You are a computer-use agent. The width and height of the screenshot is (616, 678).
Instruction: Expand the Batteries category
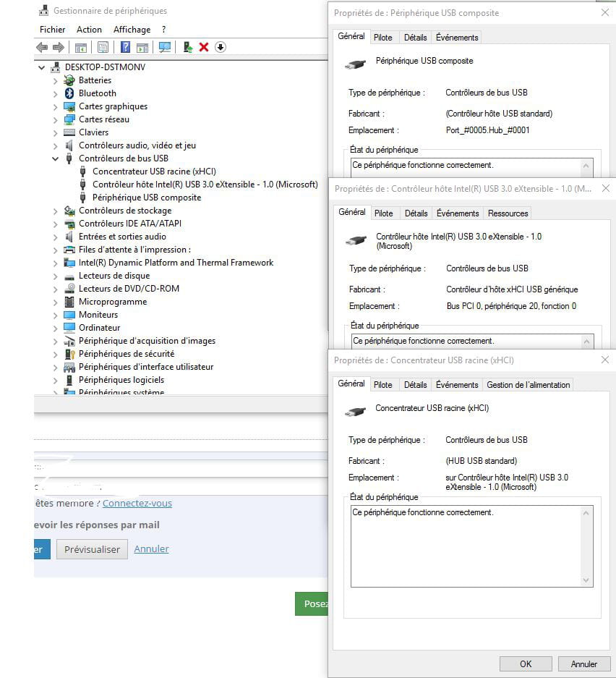[x=55, y=80]
